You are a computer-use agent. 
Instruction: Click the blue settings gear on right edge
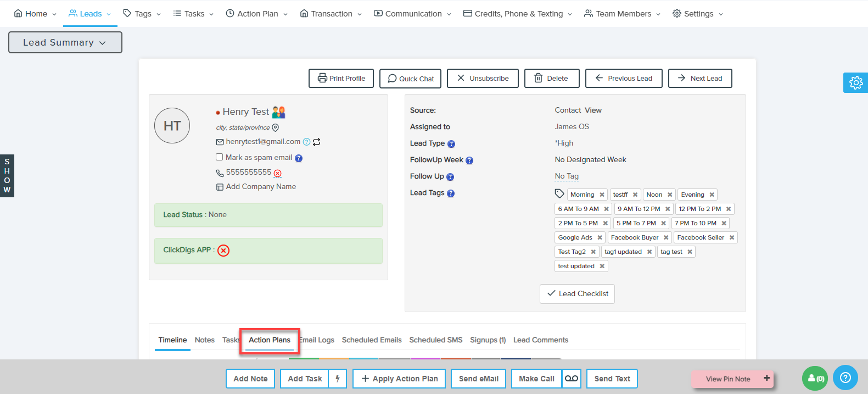(x=855, y=82)
